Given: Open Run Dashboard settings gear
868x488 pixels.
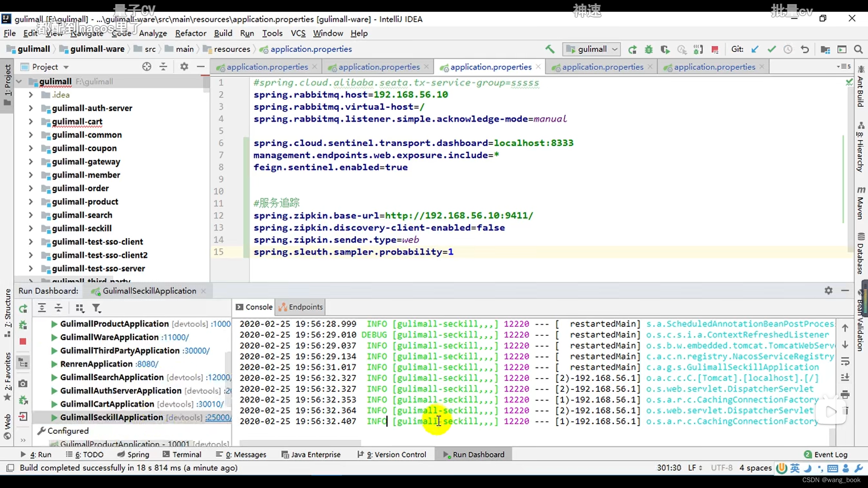Looking at the screenshot, I should tap(828, 291).
